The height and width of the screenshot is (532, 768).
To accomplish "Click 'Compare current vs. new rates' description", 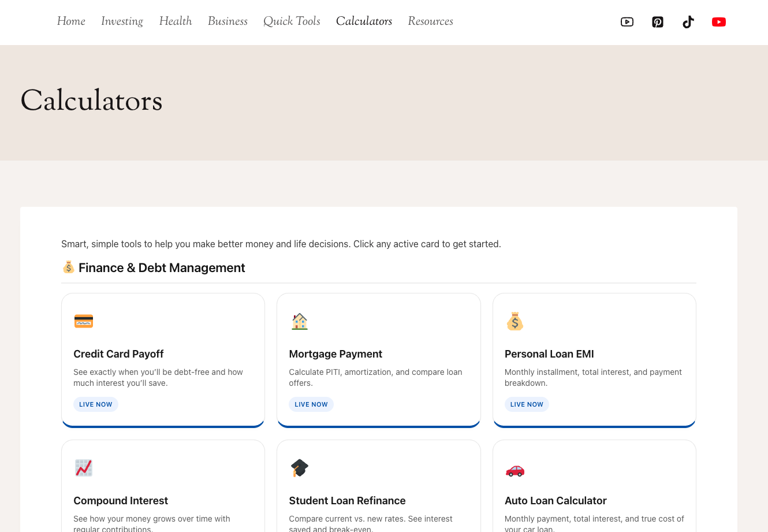I will tap(371, 523).
